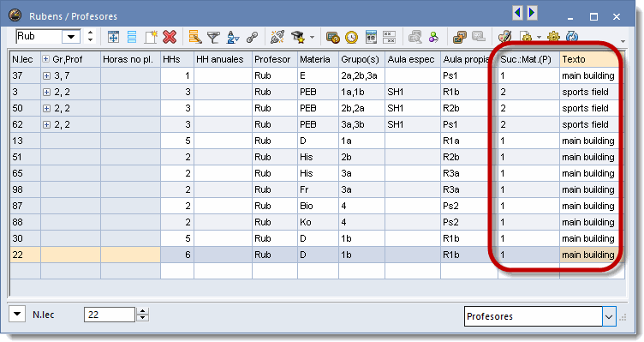Click the xx grid boxes icon

[x=389, y=37]
